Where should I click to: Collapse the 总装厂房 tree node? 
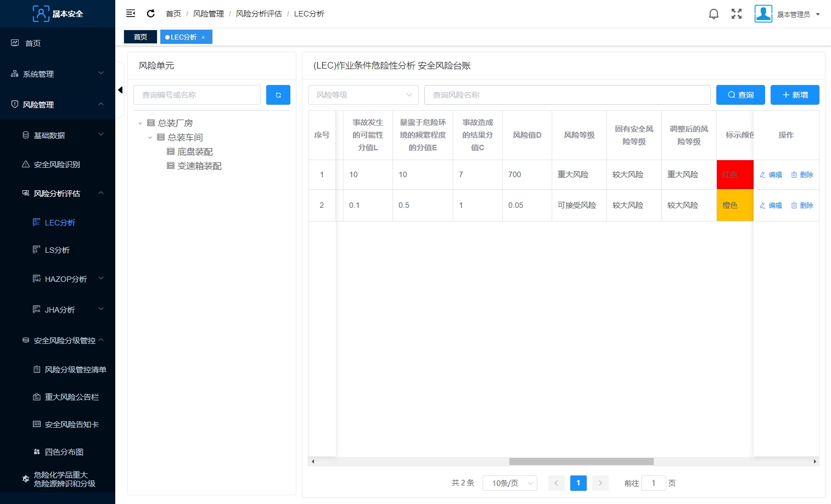tap(141, 123)
